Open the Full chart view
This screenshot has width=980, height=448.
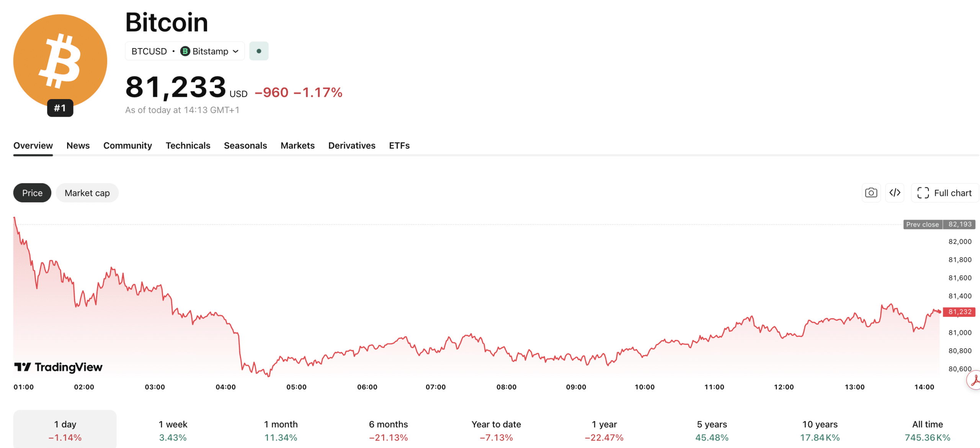tap(945, 193)
